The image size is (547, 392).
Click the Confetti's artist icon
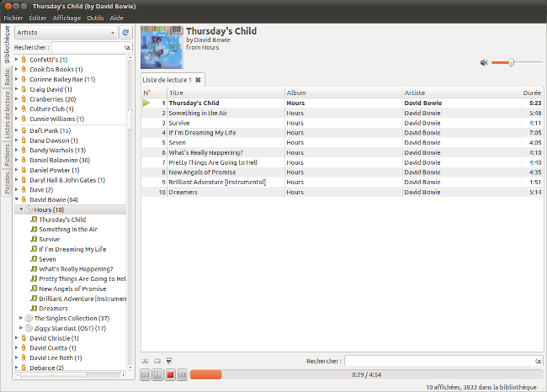click(x=24, y=59)
